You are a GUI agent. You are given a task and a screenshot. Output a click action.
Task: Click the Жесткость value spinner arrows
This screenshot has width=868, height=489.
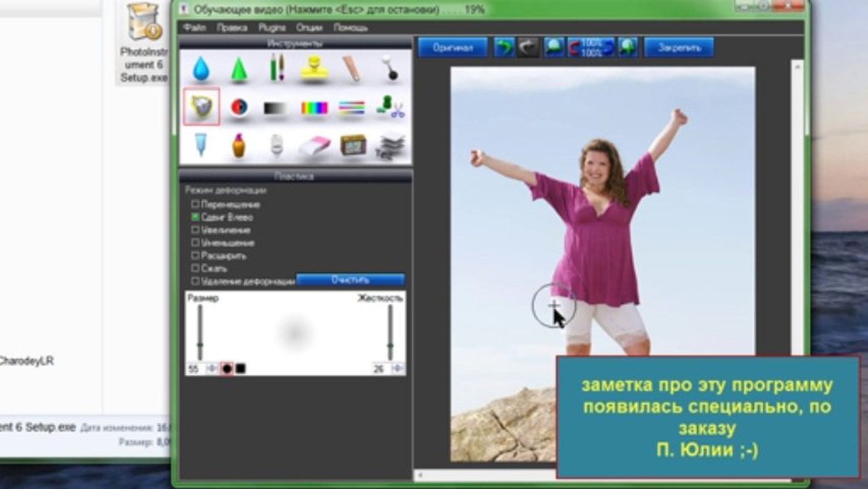point(398,368)
